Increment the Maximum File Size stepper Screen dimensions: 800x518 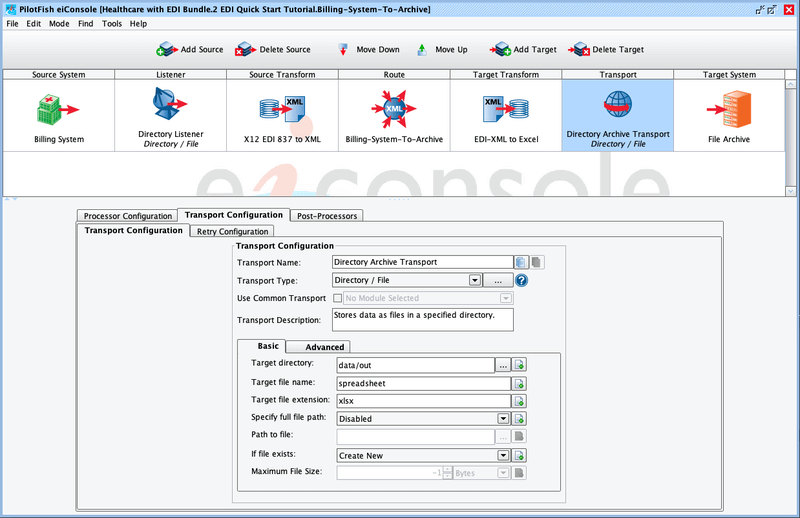coord(447,470)
